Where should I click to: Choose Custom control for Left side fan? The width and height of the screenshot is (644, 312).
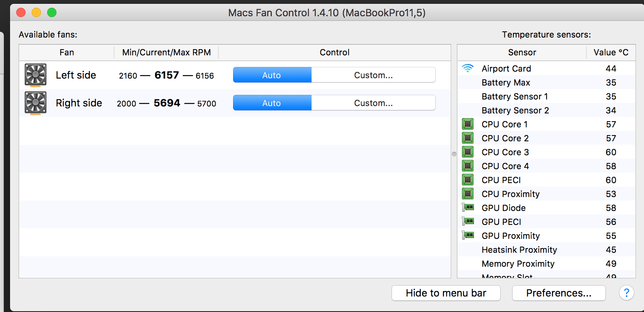pyautogui.click(x=373, y=75)
